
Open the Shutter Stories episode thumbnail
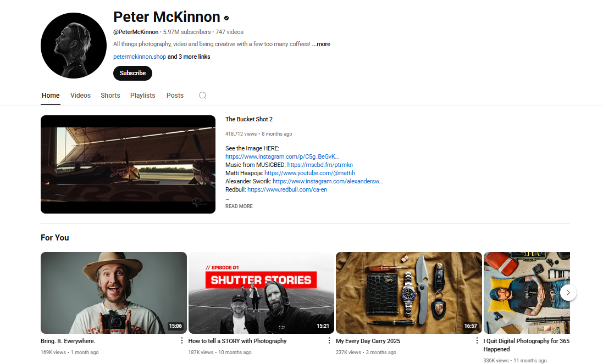click(261, 293)
